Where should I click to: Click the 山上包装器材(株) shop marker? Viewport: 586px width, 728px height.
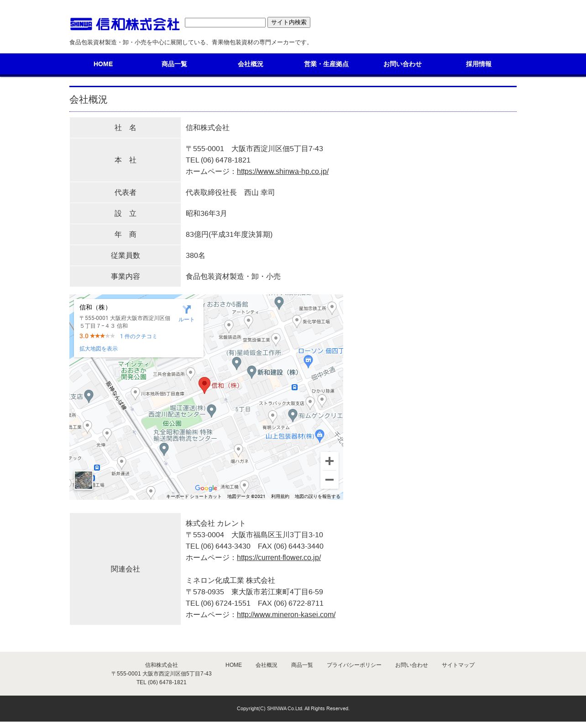(x=320, y=435)
